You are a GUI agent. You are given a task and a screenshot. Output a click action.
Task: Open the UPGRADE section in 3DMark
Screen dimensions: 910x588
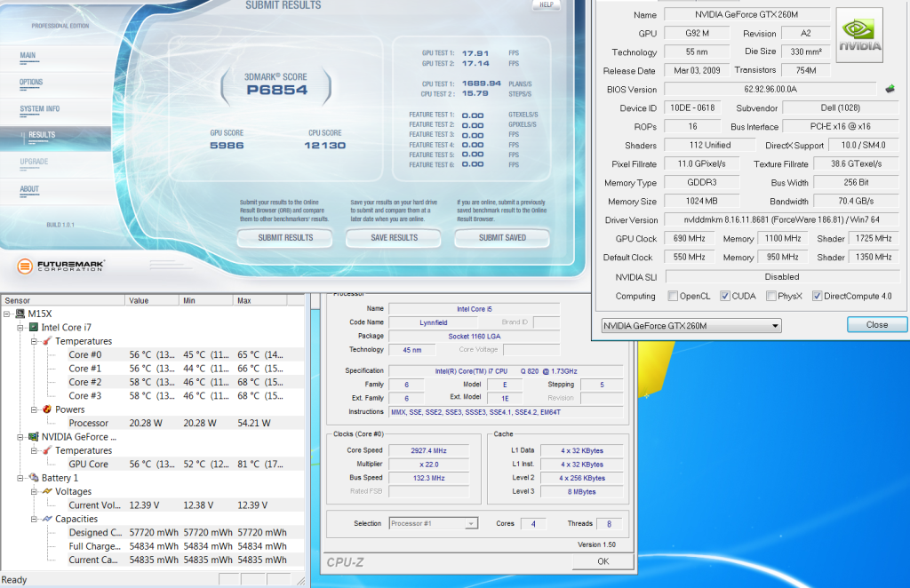pyautogui.click(x=35, y=162)
